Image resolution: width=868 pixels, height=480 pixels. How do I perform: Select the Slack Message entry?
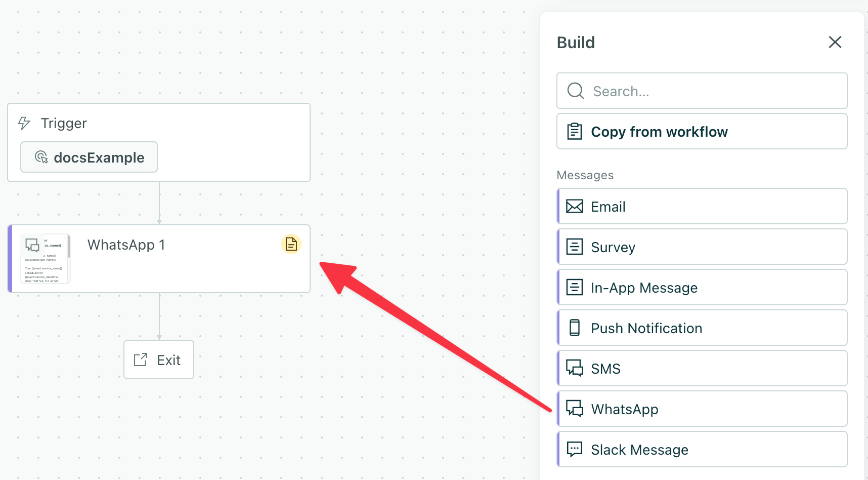tap(702, 449)
